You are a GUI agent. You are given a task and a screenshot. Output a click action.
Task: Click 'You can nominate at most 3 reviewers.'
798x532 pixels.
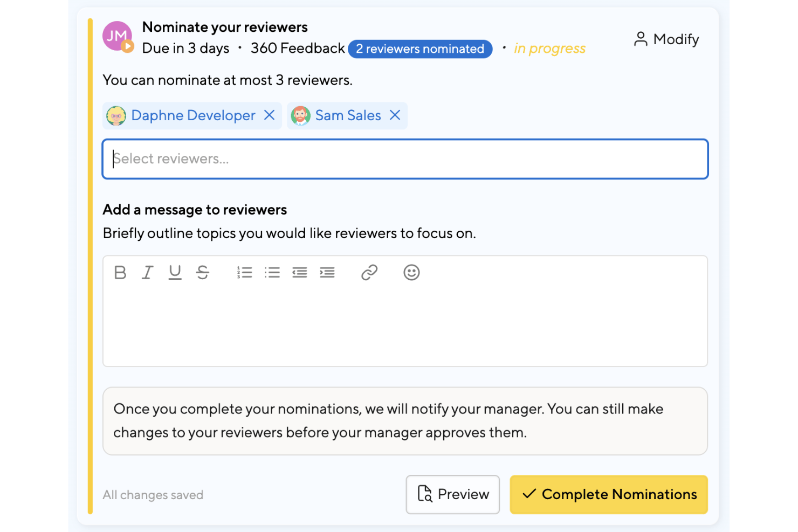228,80
